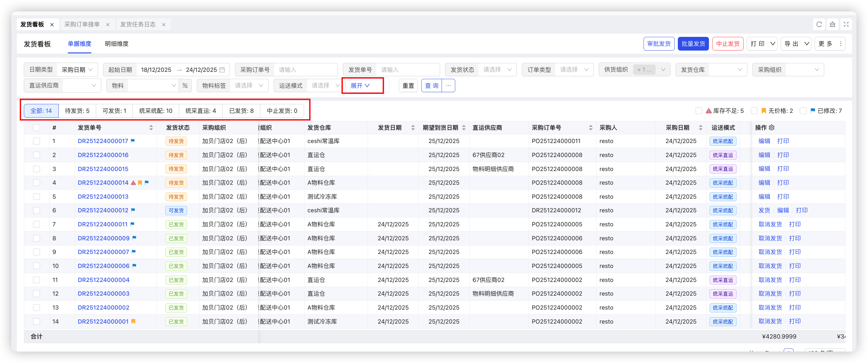Click the 批量发货 button

point(693,44)
